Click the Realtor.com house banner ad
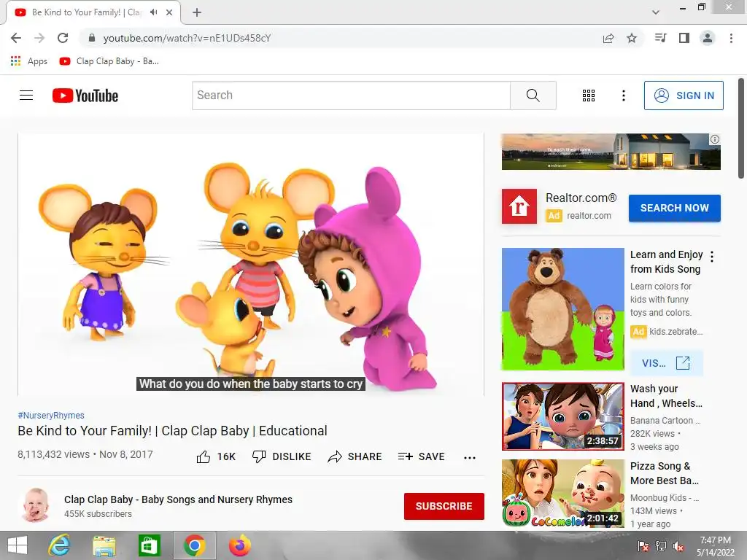 (611, 152)
